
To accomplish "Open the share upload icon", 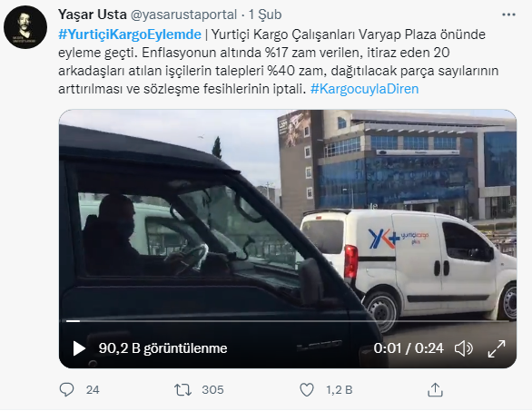I will point(435,389).
